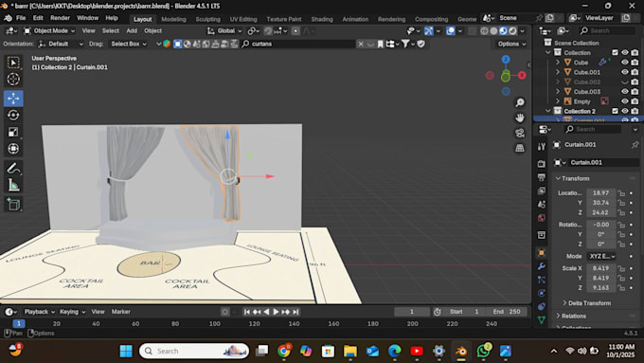Activate the Scale tool
The height and width of the screenshot is (363, 644).
pos(13,132)
